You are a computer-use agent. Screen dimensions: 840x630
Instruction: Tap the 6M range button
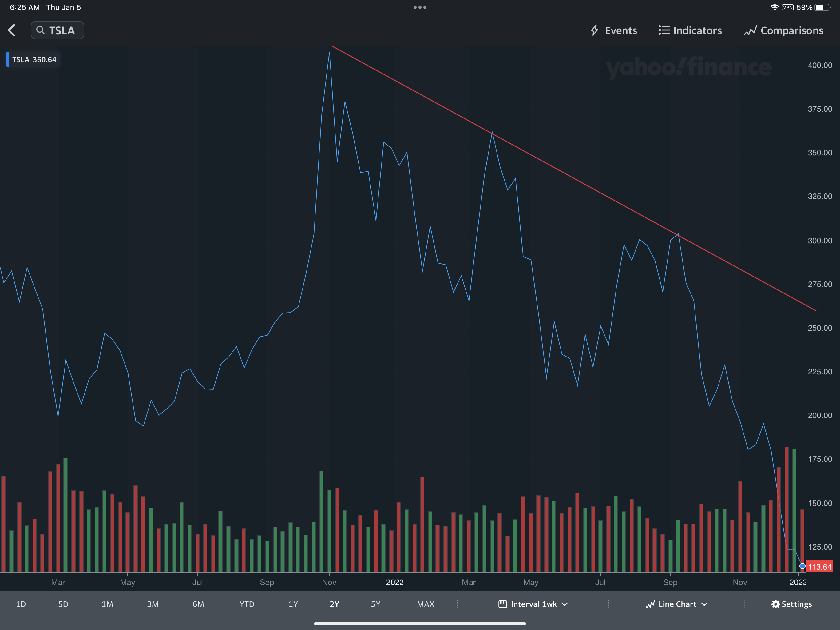(x=198, y=604)
